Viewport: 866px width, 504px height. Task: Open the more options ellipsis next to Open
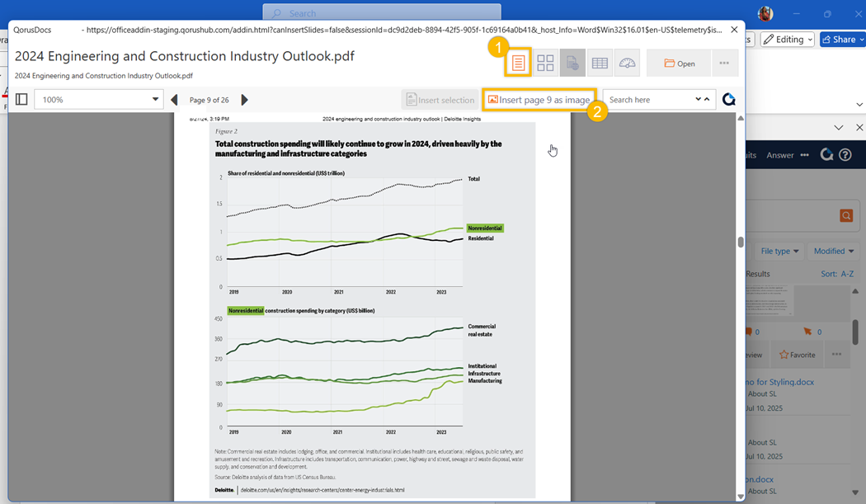pos(724,63)
